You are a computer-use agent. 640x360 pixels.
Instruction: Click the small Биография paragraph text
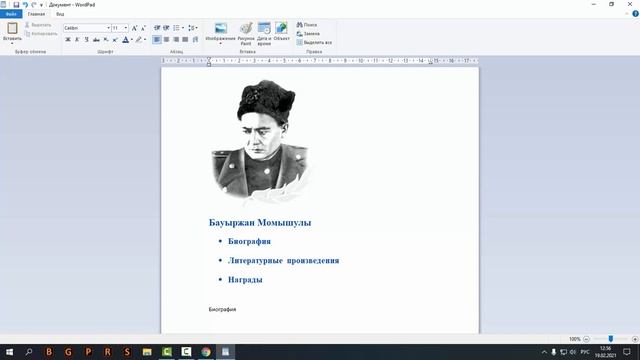click(x=222, y=309)
